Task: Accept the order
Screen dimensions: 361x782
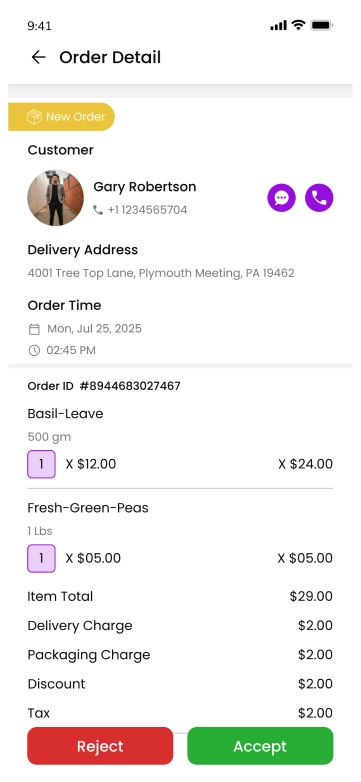Action: [x=260, y=746]
